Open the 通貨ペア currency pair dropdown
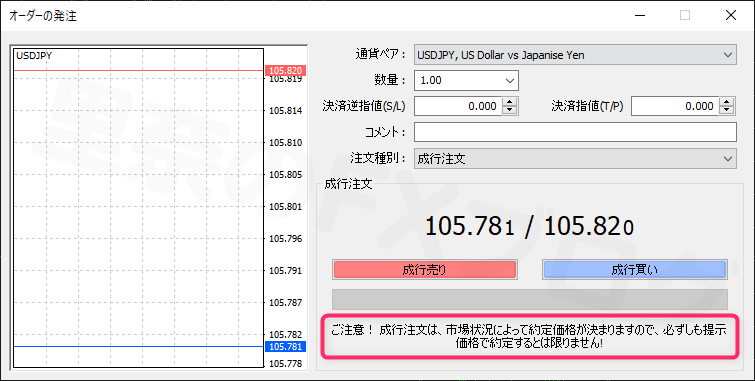This screenshot has height=381, width=755. (x=575, y=54)
